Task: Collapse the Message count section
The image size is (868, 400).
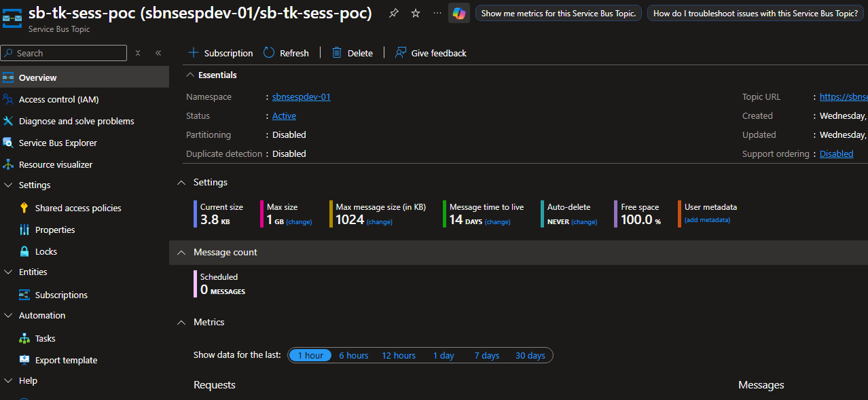Action: point(181,252)
